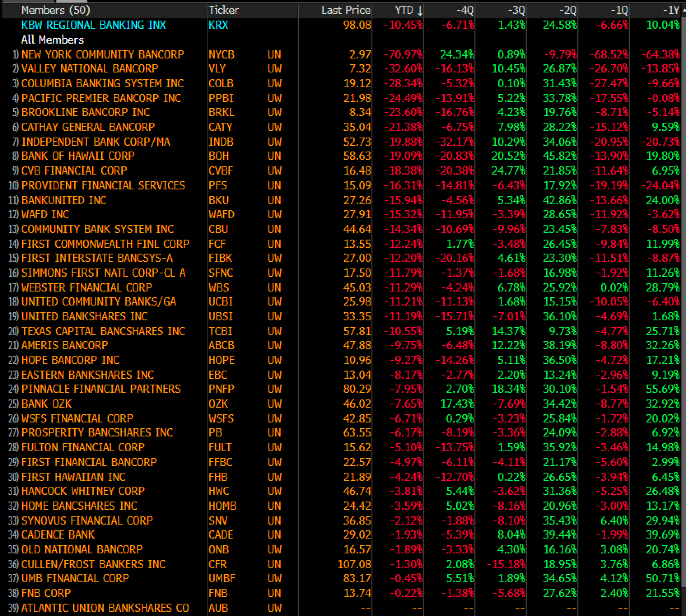
Task: Open UNITED BANKSHARES INC row
Action: click(x=342, y=317)
